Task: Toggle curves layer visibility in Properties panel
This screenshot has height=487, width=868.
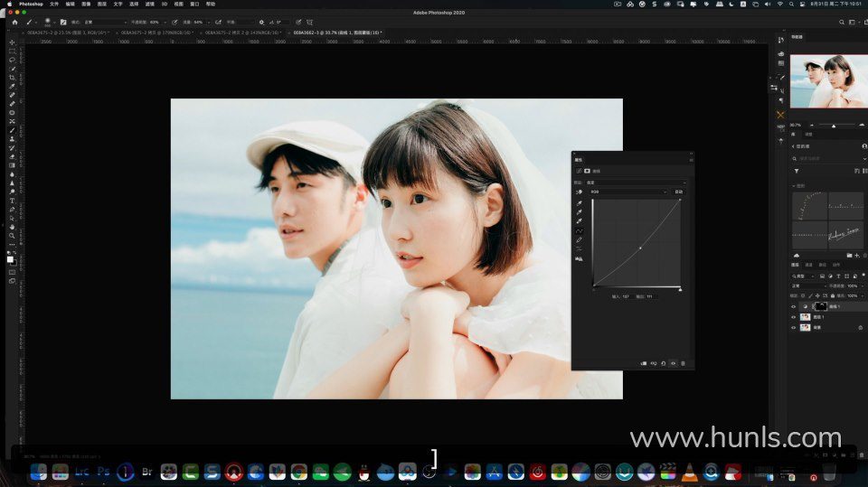Action: [x=674, y=363]
